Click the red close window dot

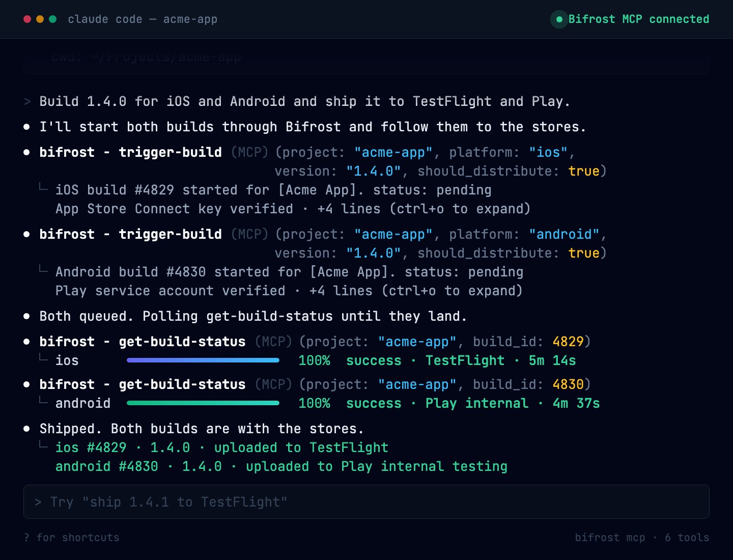(x=27, y=19)
